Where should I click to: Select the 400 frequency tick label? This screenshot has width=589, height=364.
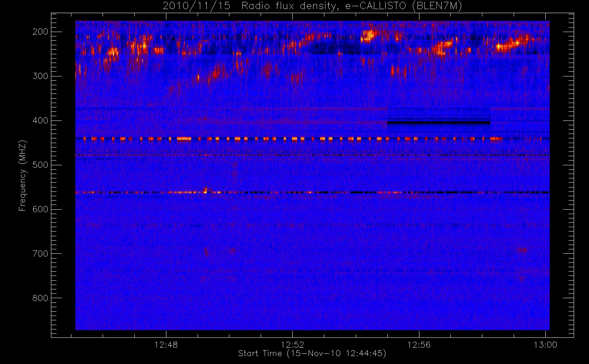point(40,120)
